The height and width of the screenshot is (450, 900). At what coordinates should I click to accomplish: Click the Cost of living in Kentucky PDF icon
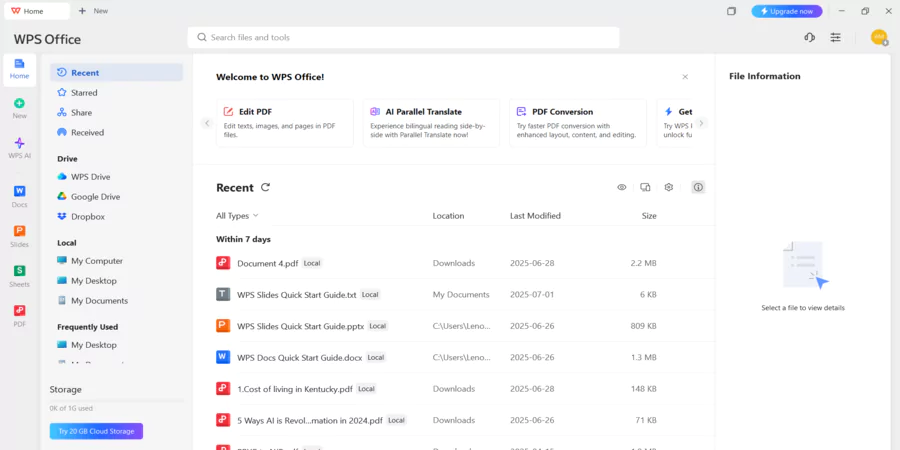(x=223, y=389)
